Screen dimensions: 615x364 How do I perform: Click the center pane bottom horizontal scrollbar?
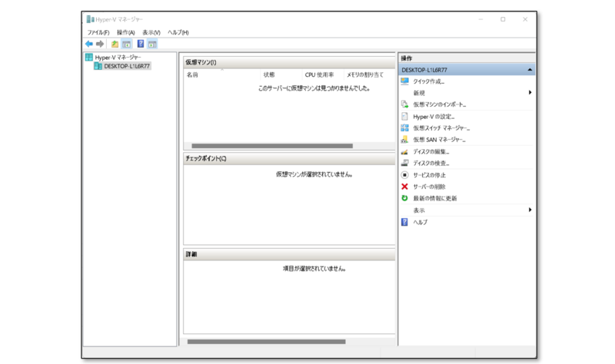click(x=266, y=342)
